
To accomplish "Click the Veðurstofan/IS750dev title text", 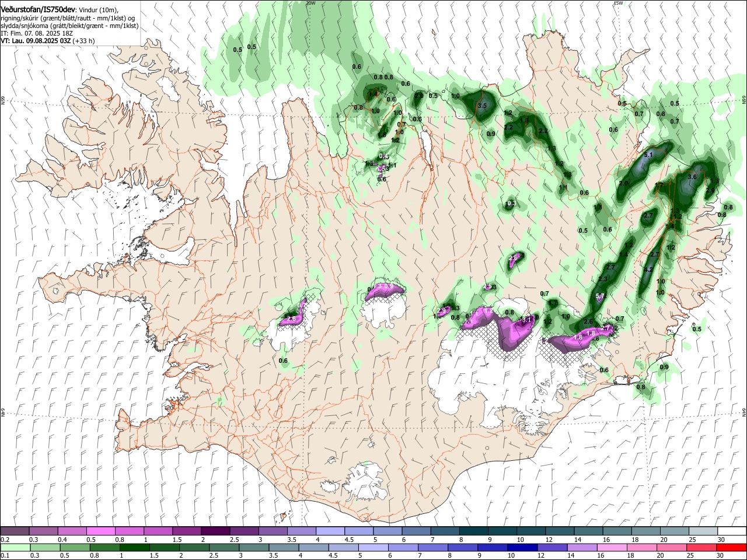I will [38, 9].
